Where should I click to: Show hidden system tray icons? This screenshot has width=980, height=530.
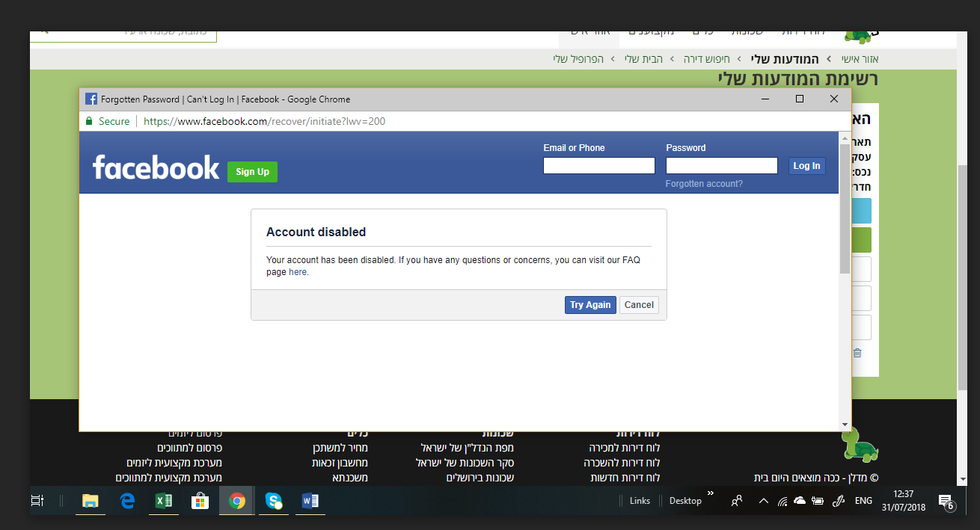(764, 501)
